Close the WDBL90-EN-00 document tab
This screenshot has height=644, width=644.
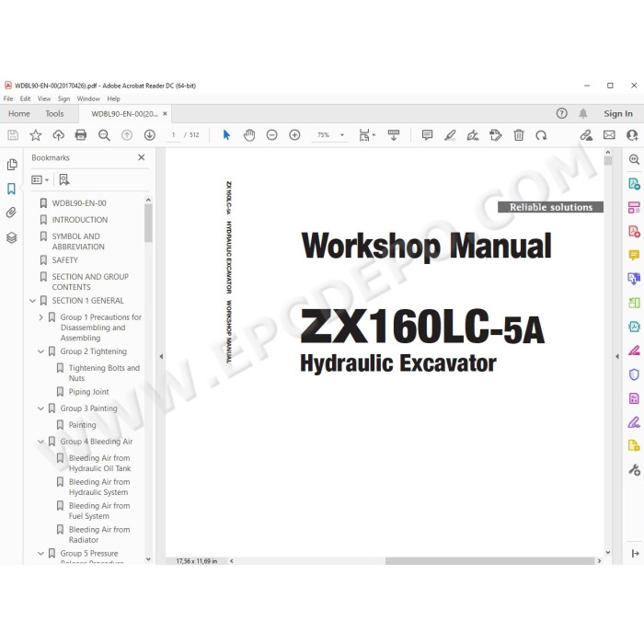point(165,114)
